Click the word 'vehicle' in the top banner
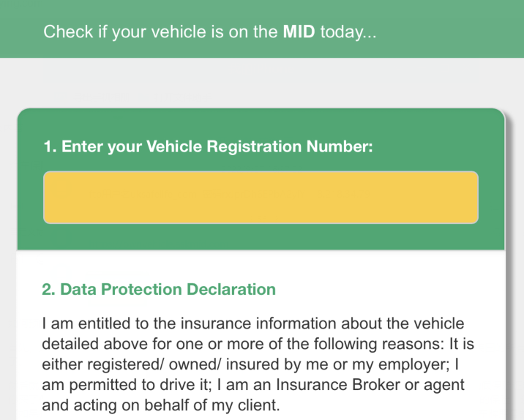Viewport: 524px width, 420px height. 179,31
